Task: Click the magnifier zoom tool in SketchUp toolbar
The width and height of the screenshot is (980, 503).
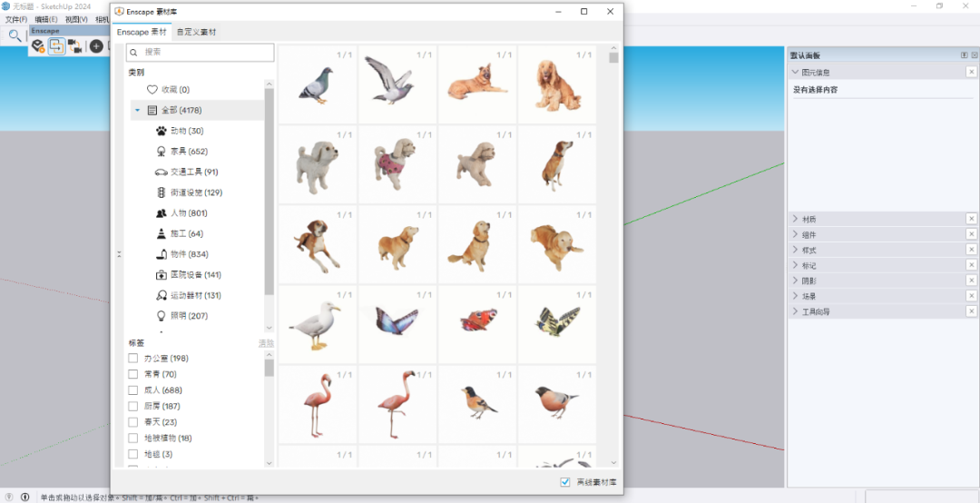Action: point(15,35)
